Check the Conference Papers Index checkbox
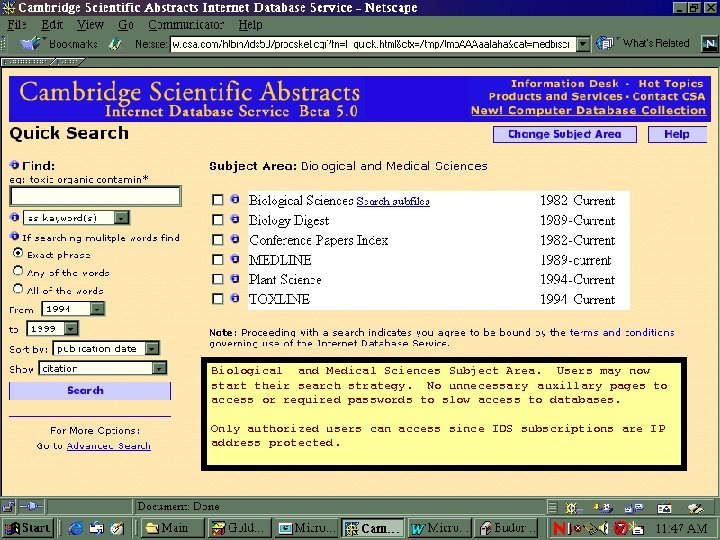This screenshot has width=720, height=540. (x=218, y=240)
